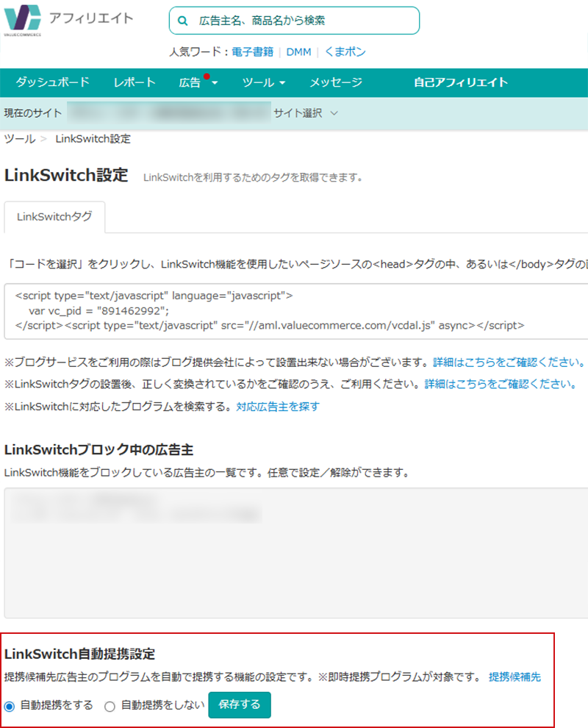This screenshot has width=588, height=728.
Task: Open 自己アフィリエイト in navigation bar
Action: tap(460, 82)
